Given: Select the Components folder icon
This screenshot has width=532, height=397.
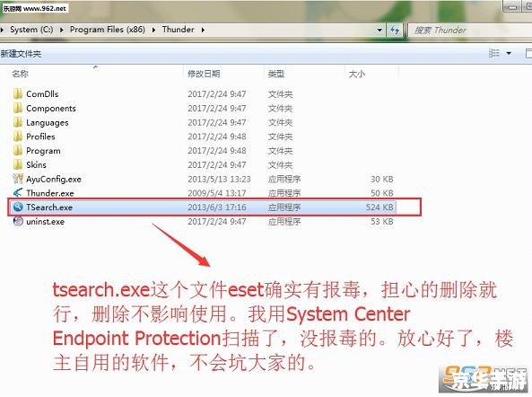Looking at the screenshot, I should click(18, 108).
